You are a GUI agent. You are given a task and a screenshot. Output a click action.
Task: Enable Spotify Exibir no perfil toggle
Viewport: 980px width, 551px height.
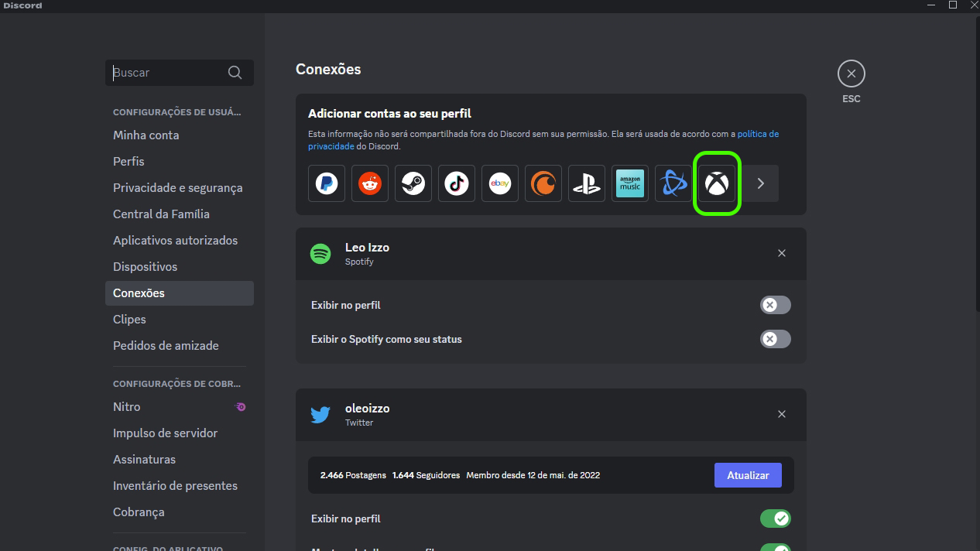776,305
